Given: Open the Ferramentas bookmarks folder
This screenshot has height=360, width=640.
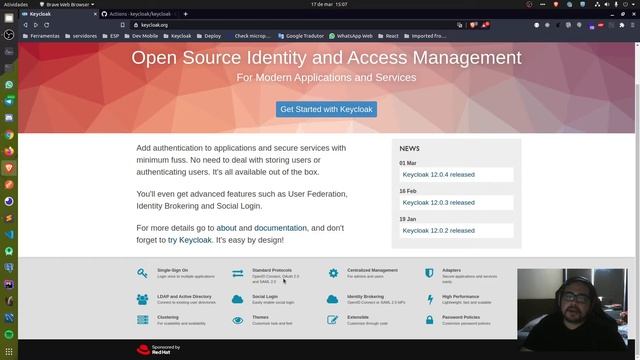Looking at the screenshot, I should 41,36.
